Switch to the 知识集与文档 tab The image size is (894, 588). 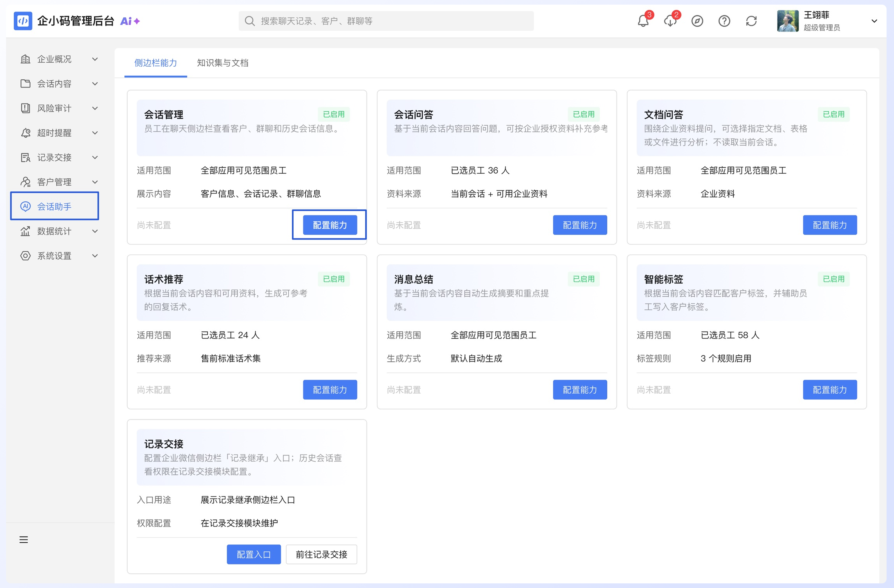222,63
